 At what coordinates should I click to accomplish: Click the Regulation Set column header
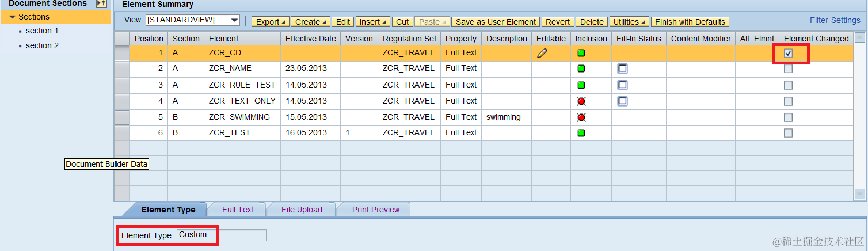pos(410,39)
